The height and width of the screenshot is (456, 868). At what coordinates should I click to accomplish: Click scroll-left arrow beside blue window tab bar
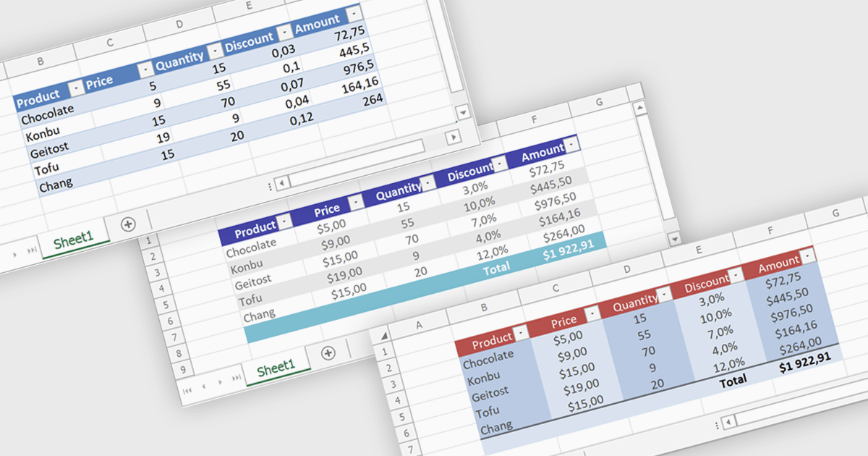tap(282, 182)
